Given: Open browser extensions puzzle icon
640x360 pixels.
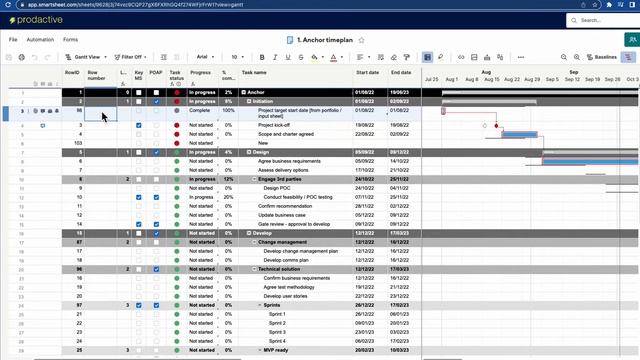Looking at the screenshot, I should pyautogui.click(x=609, y=4).
